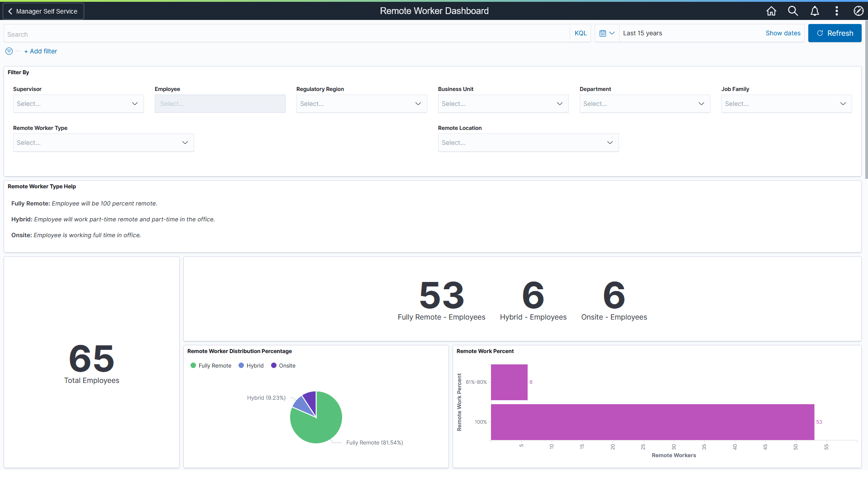Switch to Show dates mode for the time range
This screenshot has width=868, height=478.
point(782,33)
